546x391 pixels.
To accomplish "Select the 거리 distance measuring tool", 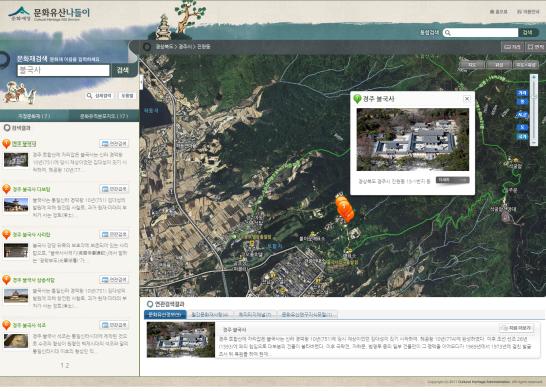I will pyautogui.click(x=512, y=47).
